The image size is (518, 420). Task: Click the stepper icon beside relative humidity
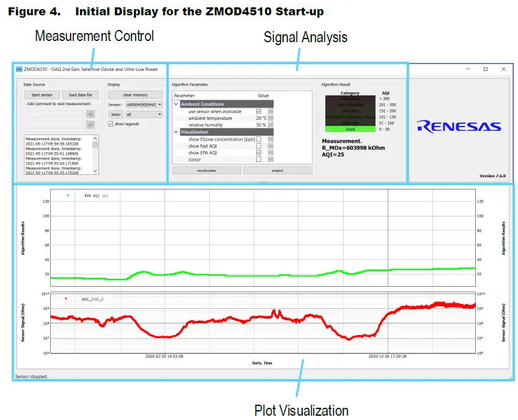[x=271, y=123]
